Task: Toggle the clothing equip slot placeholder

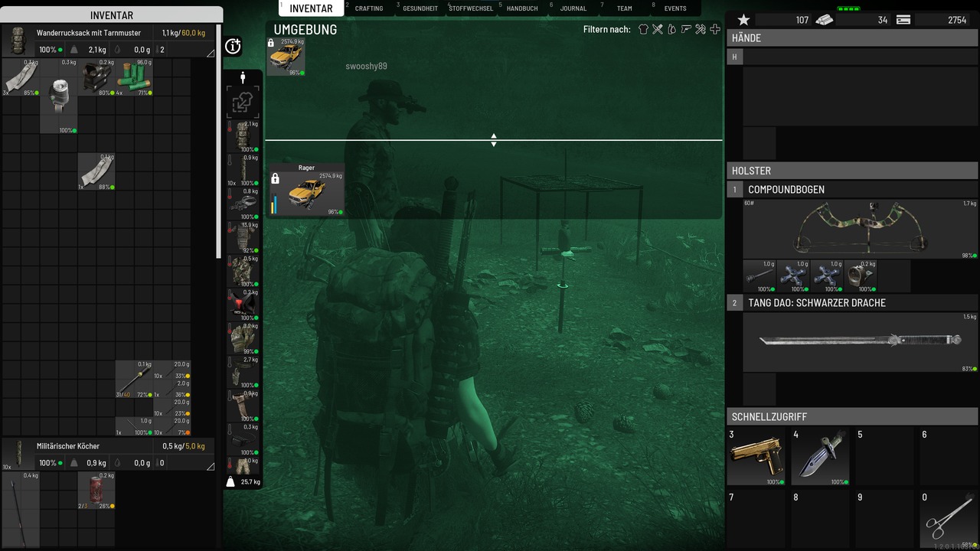Action: coord(243,100)
